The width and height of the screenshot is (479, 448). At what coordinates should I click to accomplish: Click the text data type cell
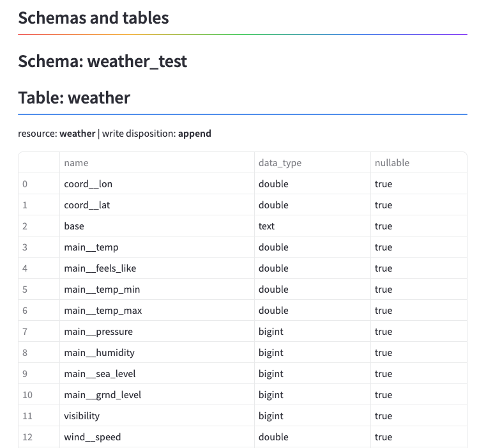pyautogui.click(x=312, y=226)
